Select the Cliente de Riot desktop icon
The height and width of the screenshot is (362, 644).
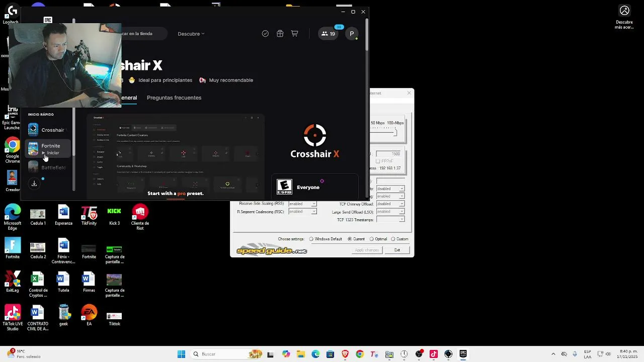click(140, 217)
